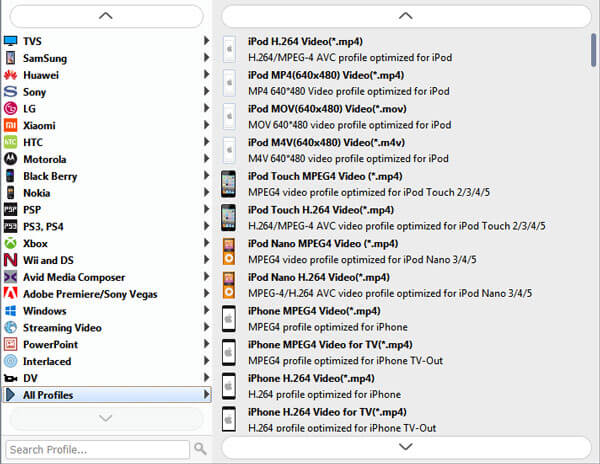600x464 pixels.
Task: Select iPod MOV(640x480) Video(*.mov) profile
Action: point(405,117)
